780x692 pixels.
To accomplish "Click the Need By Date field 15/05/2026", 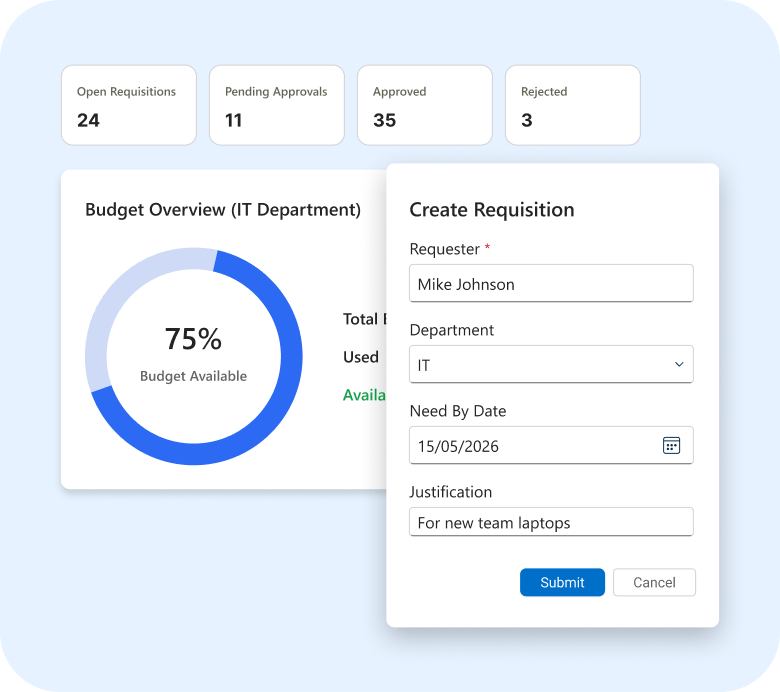I will point(551,445).
